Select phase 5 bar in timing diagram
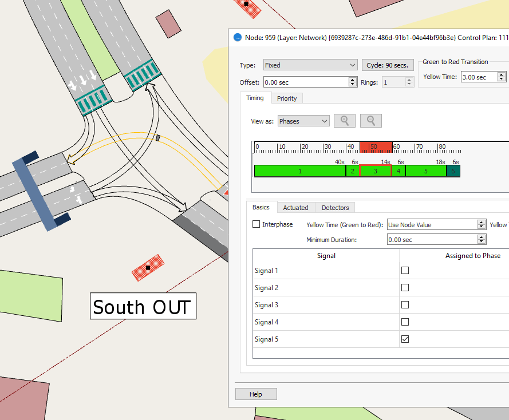This screenshot has width=509, height=420. pyautogui.click(x=426, y=171)
